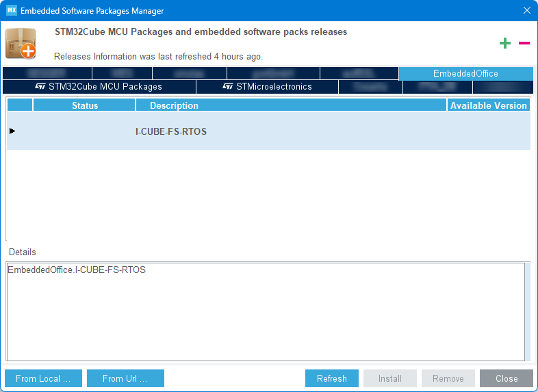Click the Available Version column header
The image size is (538, 392).
click(x=489, y=105)
